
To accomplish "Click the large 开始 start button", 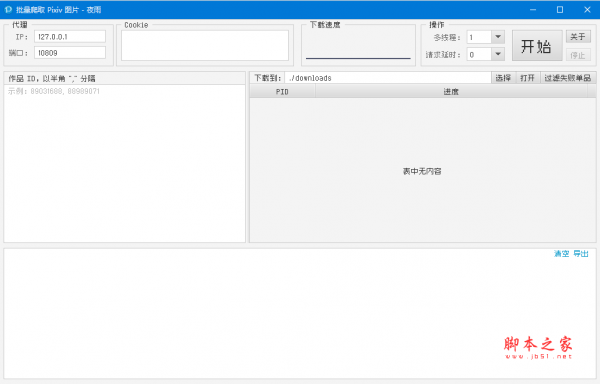I will tap(537, 46).
